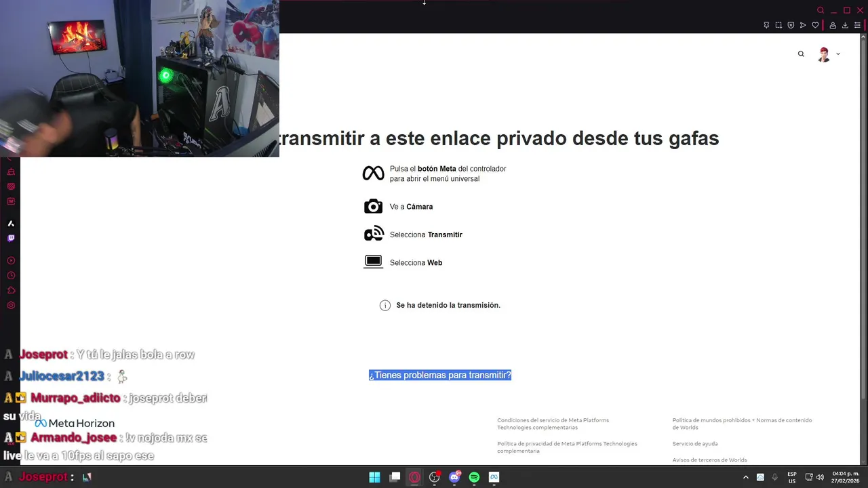The width and height of the screenshot is (868, 488).
Task: Open the ad blocker shield icon
Action: [791, 25]
